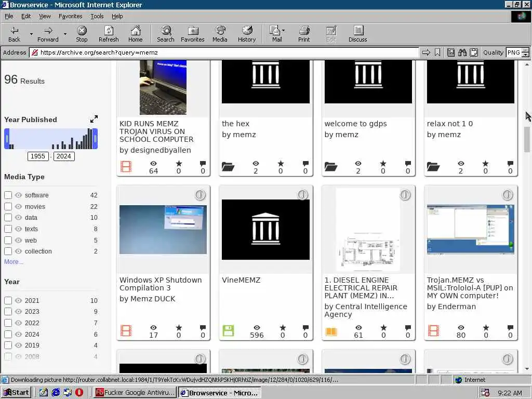Click the clipboard icon near Quality
The height and width of the screenshot is (399, 532).
[x=474, y=52]
